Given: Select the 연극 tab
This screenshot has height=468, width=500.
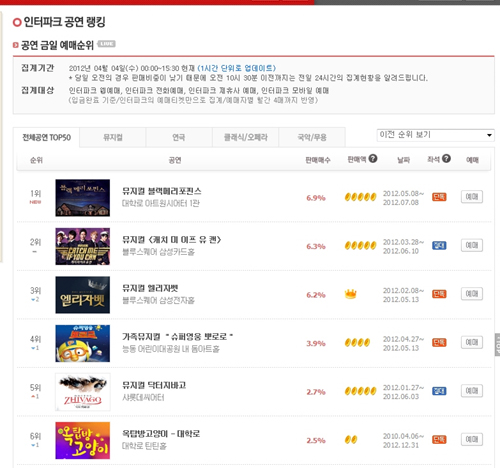Looking at the screenshot, I should pyautogui.click(x=179, y=137).
